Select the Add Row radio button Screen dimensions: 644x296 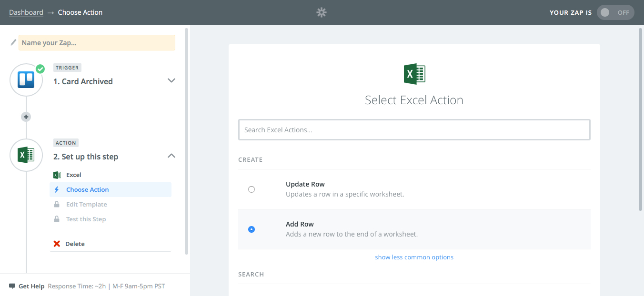point(252,229)
